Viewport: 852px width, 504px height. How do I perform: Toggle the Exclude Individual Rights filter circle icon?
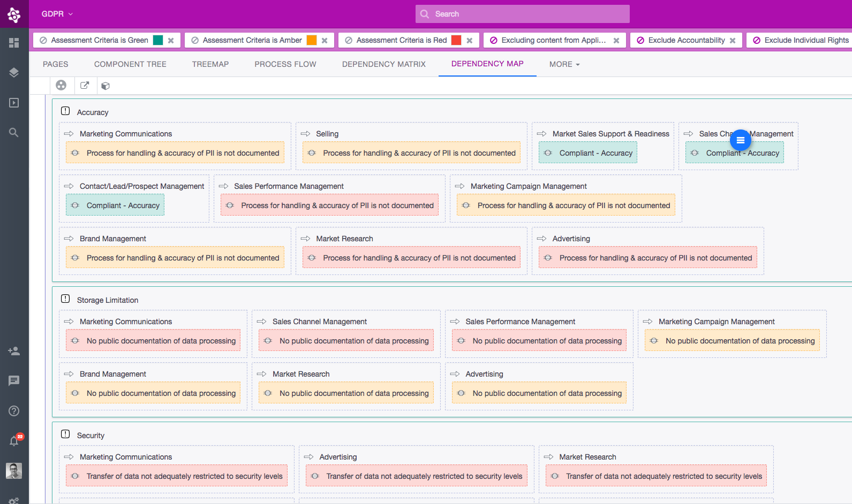[x=757, y=40]
